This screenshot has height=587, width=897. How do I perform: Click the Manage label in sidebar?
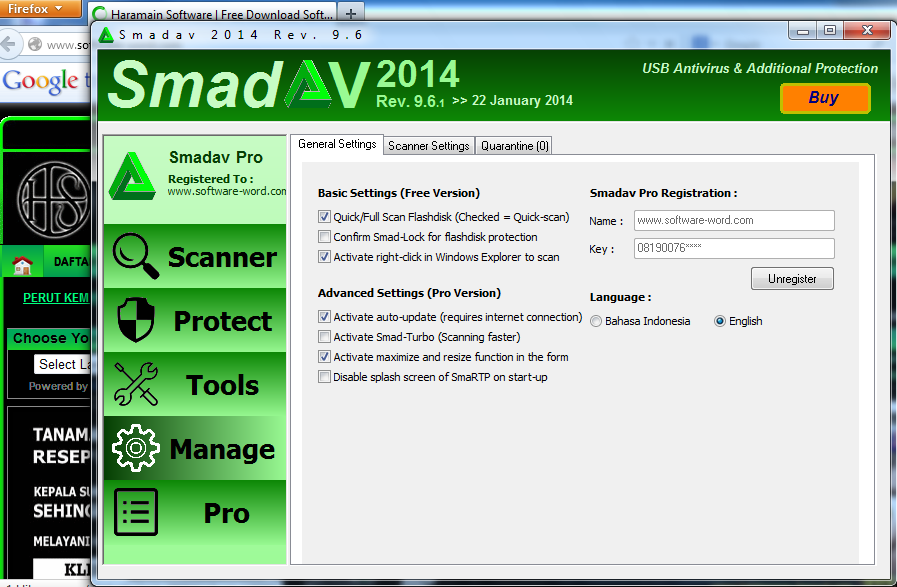coord(223,450)
